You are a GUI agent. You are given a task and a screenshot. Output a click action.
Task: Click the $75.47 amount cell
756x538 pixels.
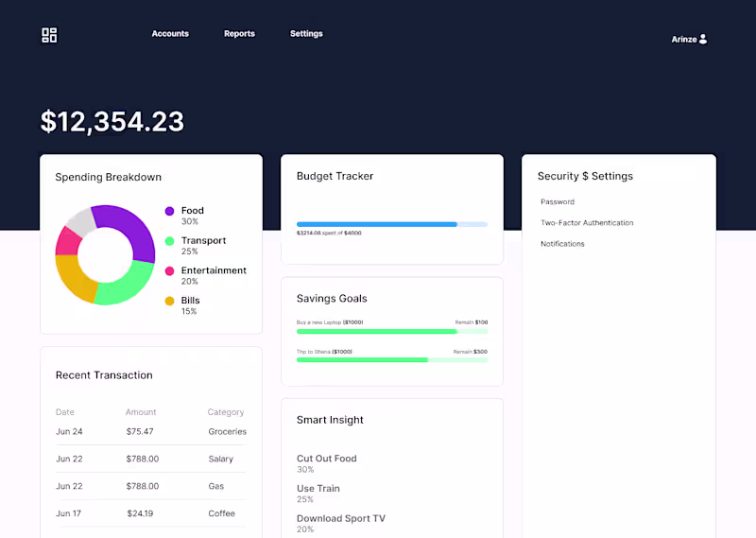coord(140,432)
